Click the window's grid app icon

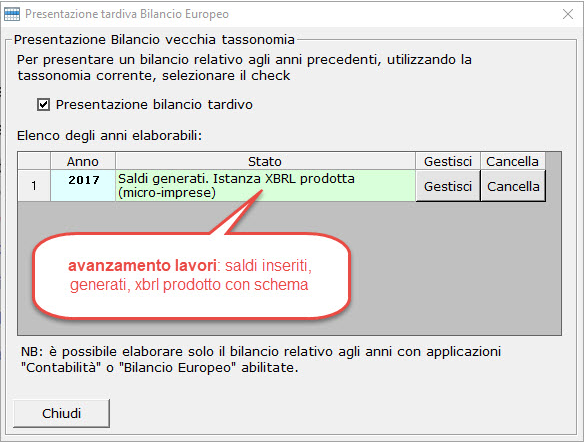12,14
